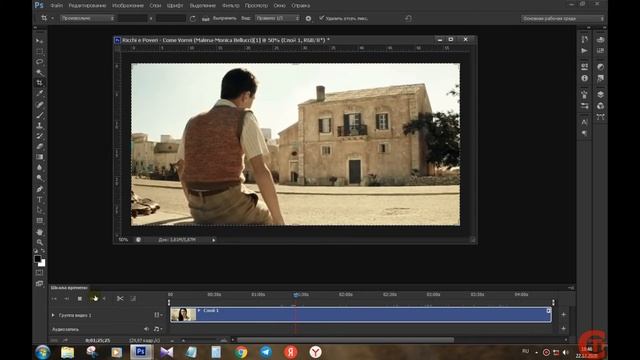Click the clip thumbnail in the timeline
The image size is (640, 360).
click(x=183, y=315)
